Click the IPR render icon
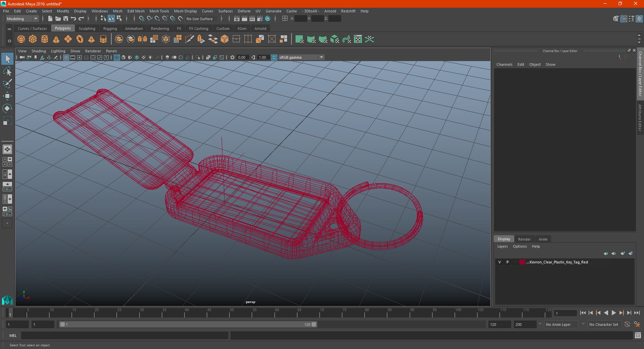 click(x=252, y=19)
